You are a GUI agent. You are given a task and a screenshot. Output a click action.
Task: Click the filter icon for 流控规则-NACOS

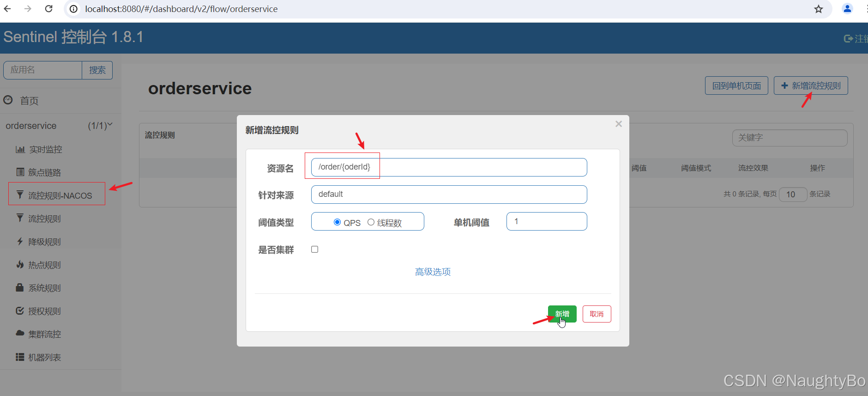(20, 195)
